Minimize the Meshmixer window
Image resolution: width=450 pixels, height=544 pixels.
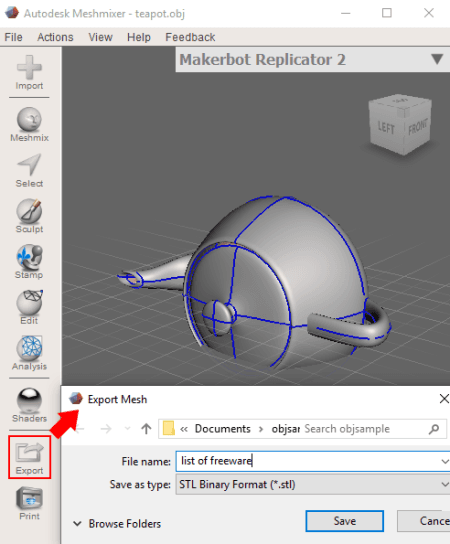[x=346, y=13]
